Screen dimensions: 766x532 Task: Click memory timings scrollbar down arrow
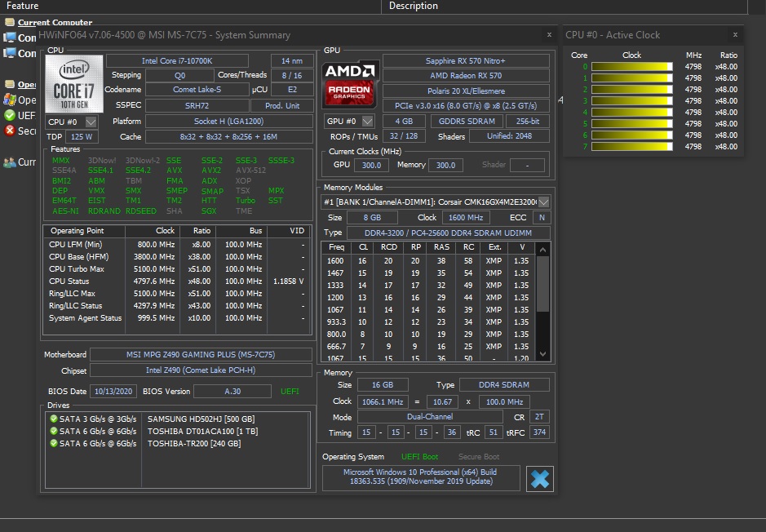[x=542, y=353]
